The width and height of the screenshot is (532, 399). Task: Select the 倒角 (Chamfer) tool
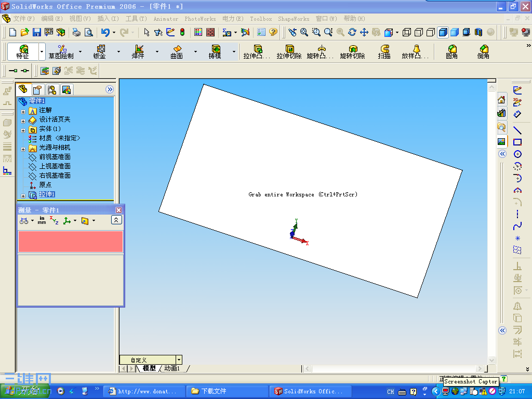point(483,52)
